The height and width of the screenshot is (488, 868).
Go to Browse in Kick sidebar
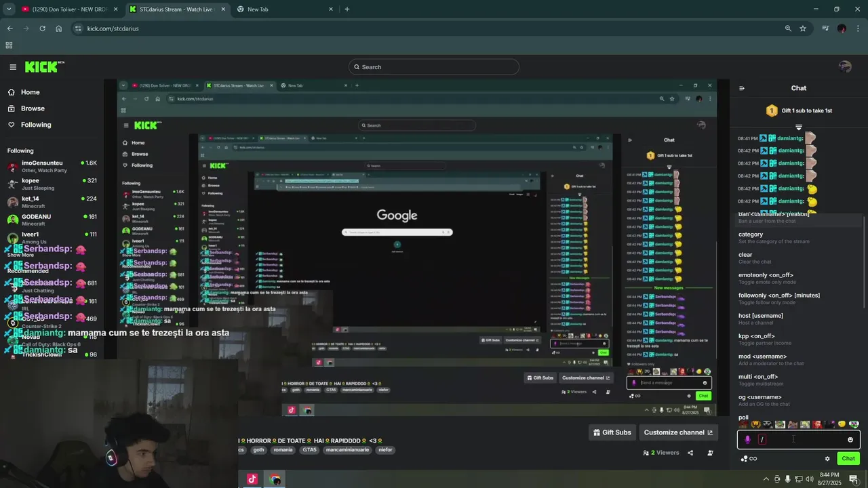[x=32, y=108]
